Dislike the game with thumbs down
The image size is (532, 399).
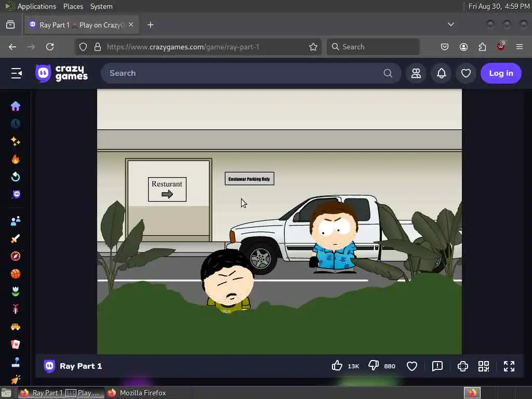click(x=374, y=366)
